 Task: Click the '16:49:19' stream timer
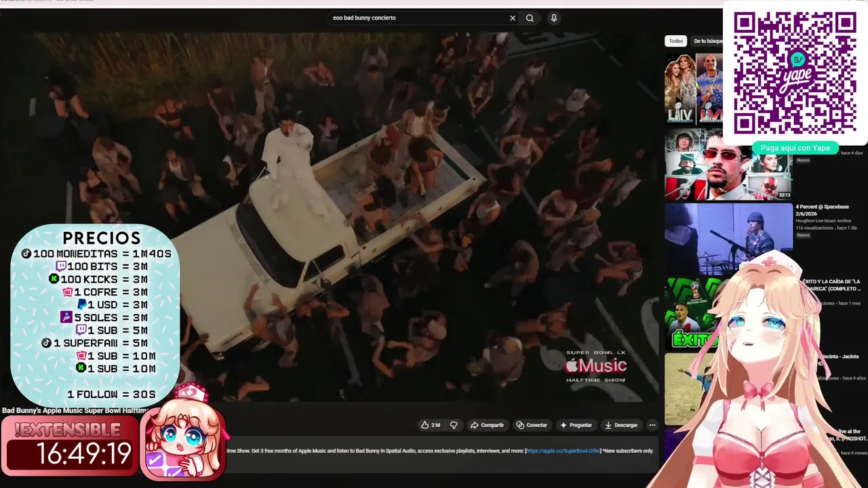(84, 454)
